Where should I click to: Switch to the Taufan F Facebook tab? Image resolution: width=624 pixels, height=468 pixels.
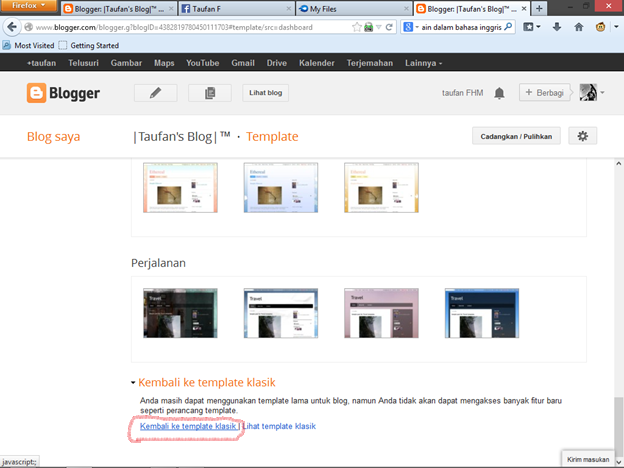(237, 8)
